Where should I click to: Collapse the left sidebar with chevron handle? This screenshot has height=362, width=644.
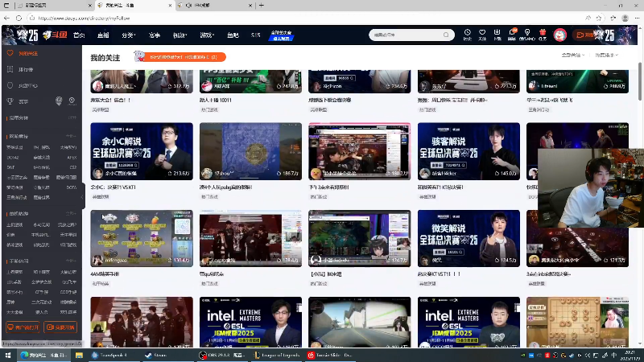[82, 197]
